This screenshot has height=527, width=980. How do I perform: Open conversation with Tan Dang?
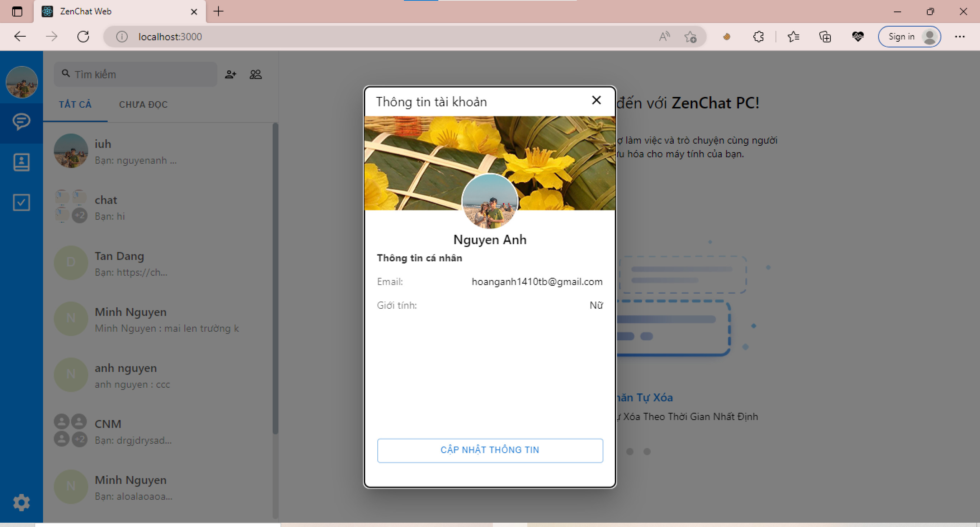point(152,263)
